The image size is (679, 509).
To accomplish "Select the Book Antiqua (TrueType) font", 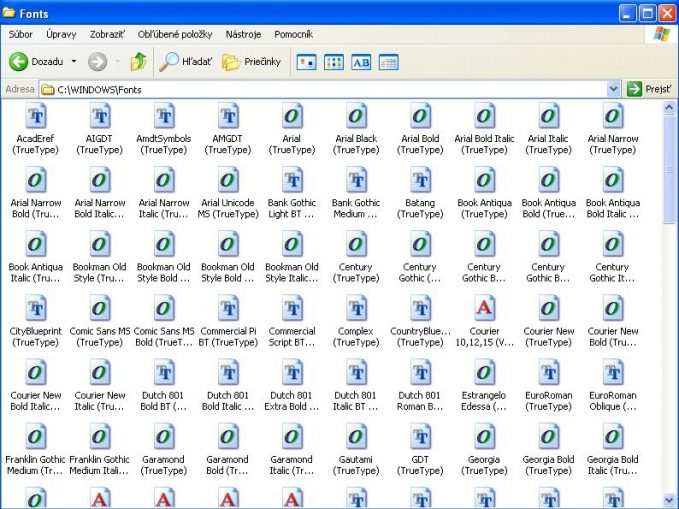I will (x=484, y=193).
